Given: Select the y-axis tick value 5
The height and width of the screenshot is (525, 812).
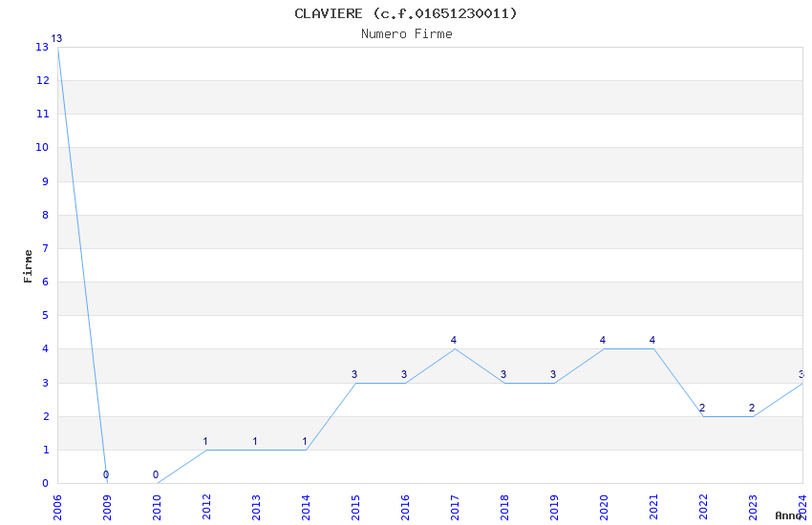Looking at the screenshot, I should (46, 316).
